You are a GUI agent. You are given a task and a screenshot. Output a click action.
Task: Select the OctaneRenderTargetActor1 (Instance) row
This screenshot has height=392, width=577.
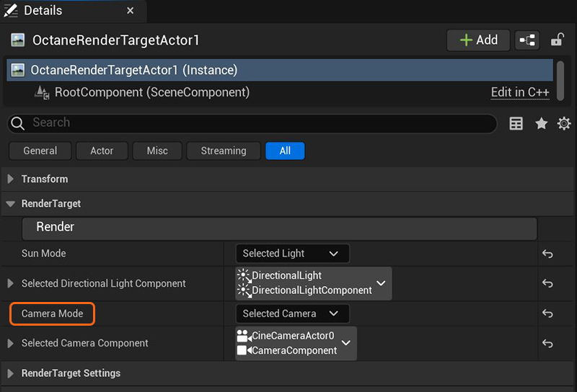click(x=280, y=70)
